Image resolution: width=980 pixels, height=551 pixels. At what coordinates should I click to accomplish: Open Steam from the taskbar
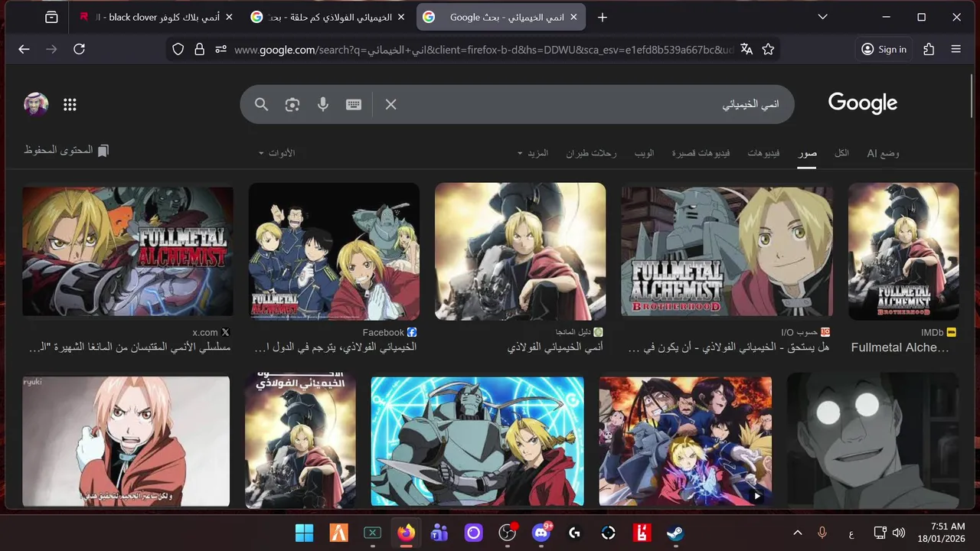(x=675, y=533)
